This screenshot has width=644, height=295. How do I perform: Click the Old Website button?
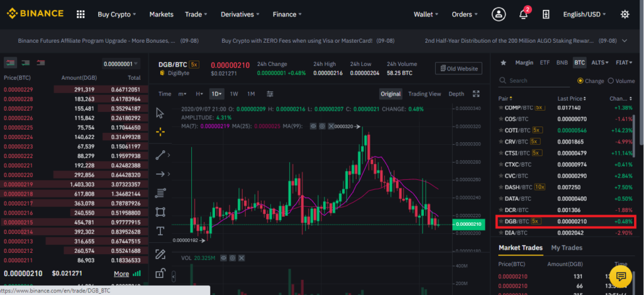coord(458,69)
